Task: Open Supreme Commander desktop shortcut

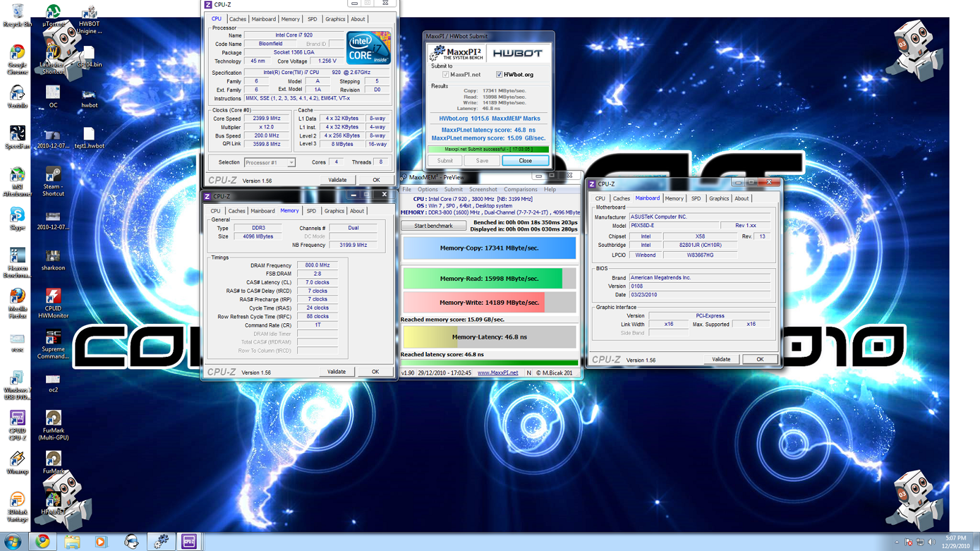Action: pos(53,344)
